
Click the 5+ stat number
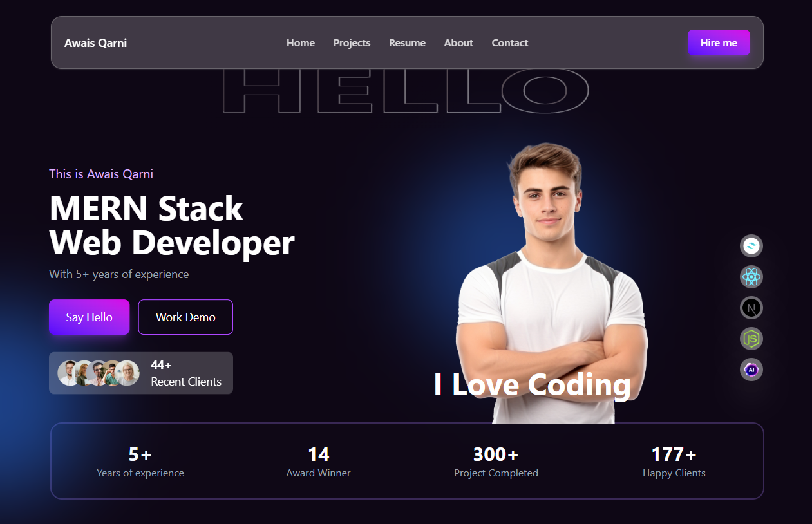pos(140,454)
